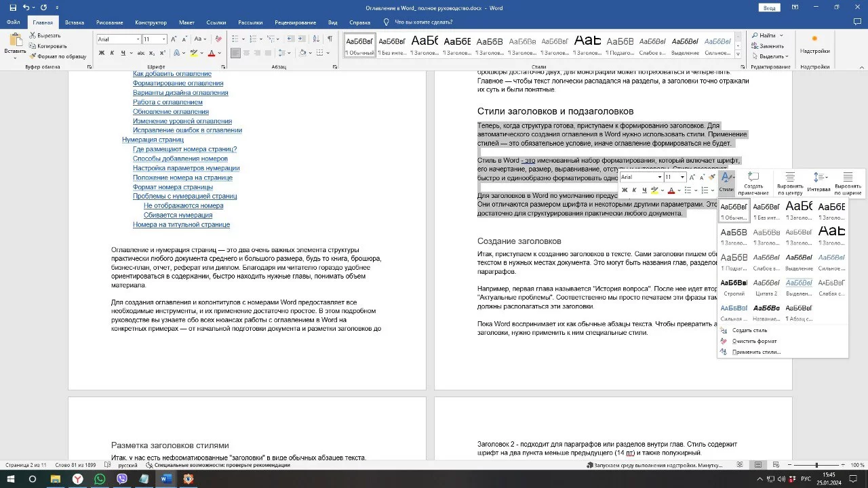Toggle bold (Ж) in the ribbon font group
The image size is (868, 488).
point(102,53)
